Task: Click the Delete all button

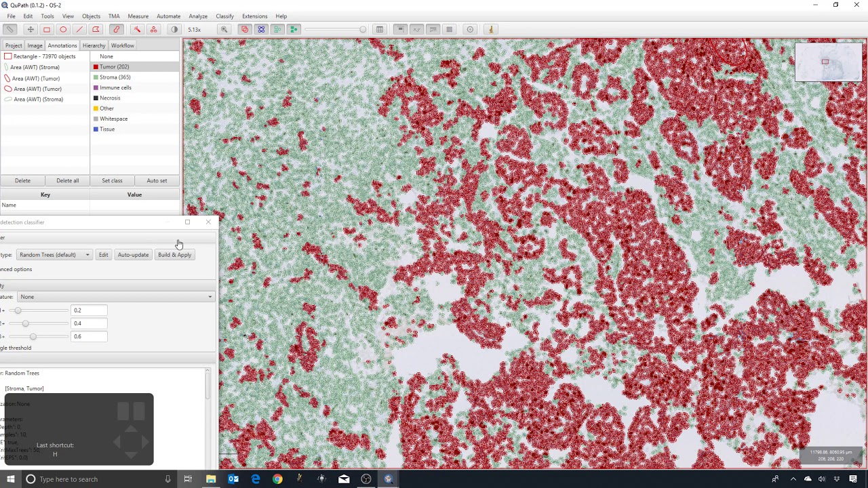Action: click(67, 180)
